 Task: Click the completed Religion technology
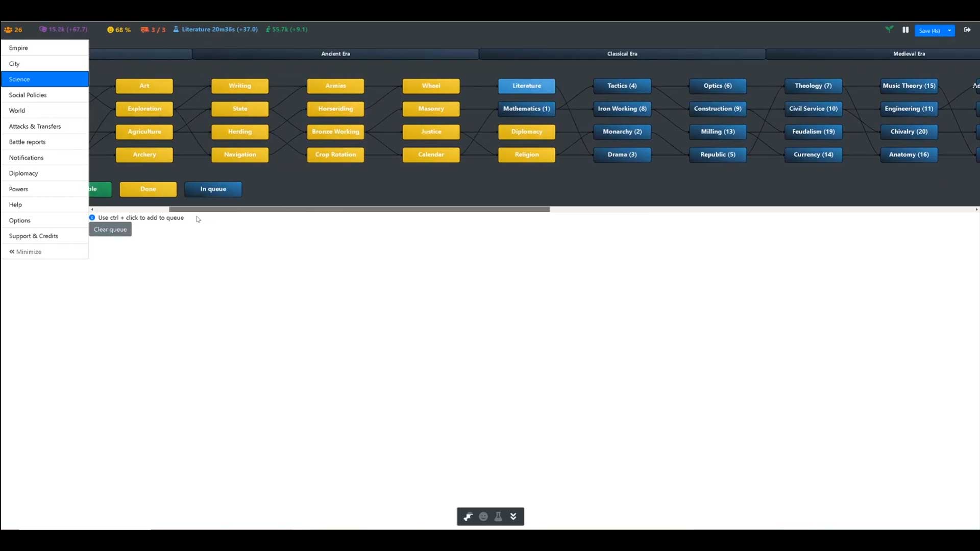pos(527,155)
